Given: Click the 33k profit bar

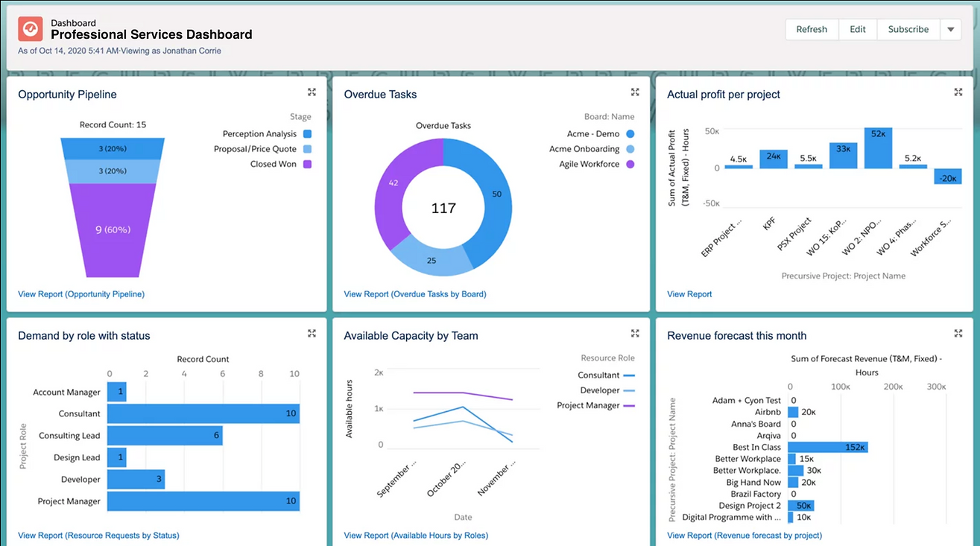Looking at the screenshot, I should (x=843, y=155).
